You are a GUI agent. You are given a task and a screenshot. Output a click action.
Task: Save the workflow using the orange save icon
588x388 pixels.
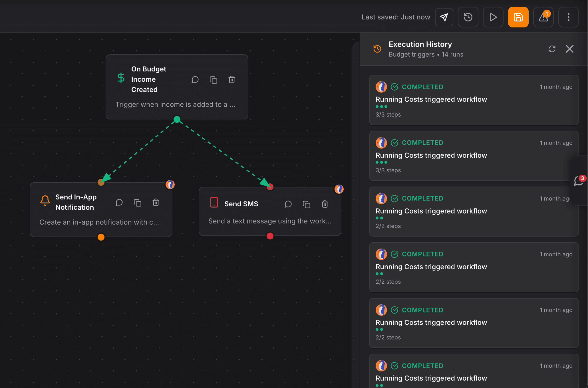point(518,17)
